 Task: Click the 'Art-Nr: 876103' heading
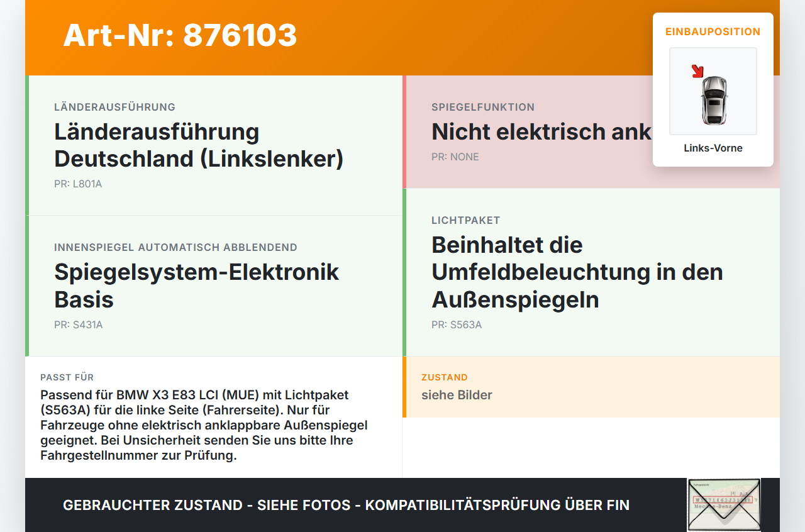coord(180,35)
